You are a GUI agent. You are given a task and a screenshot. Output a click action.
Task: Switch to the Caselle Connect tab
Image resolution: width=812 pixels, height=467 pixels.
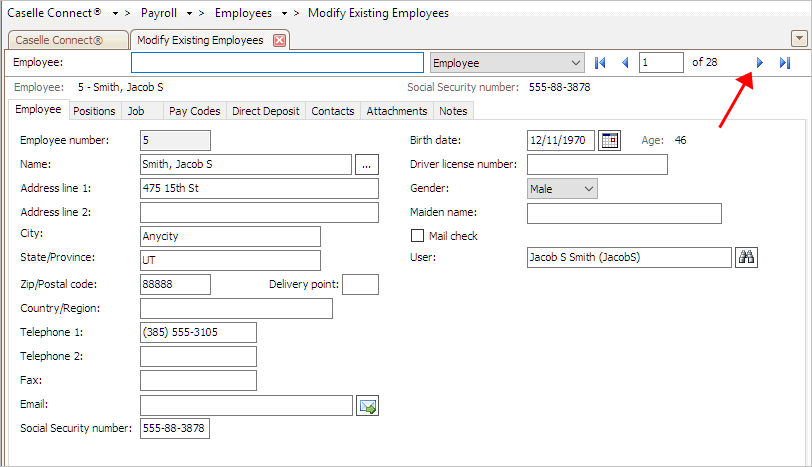pyautogui.click(x=65, y=40)
